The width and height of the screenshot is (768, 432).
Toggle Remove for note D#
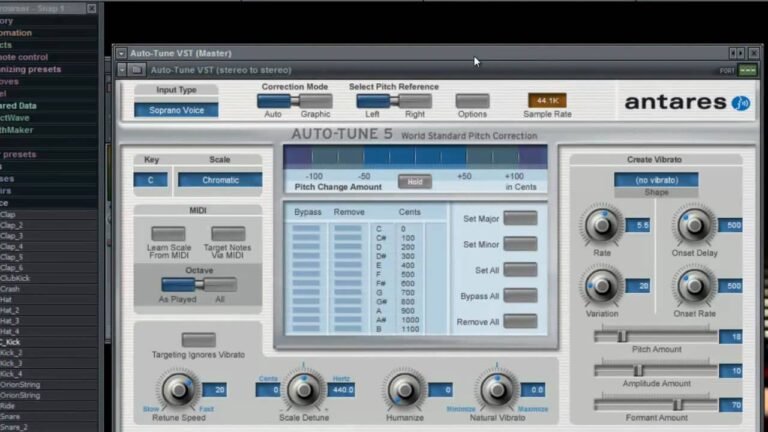(348, 256)
